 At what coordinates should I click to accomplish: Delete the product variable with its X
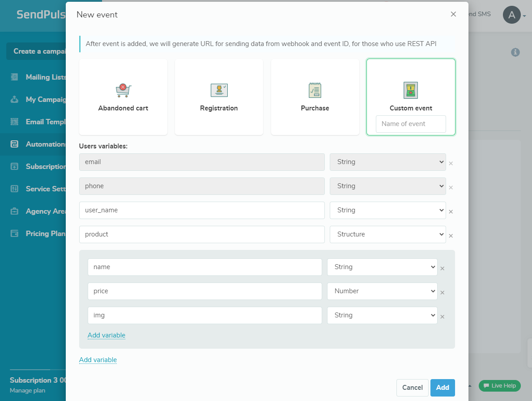pyautogui.click(x=451, y=236)
